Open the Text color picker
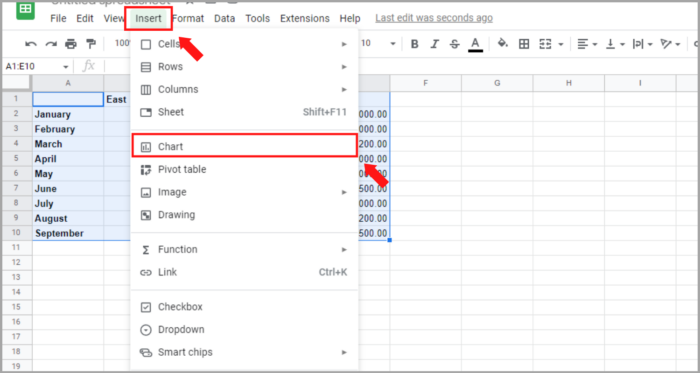 [475, 44]
